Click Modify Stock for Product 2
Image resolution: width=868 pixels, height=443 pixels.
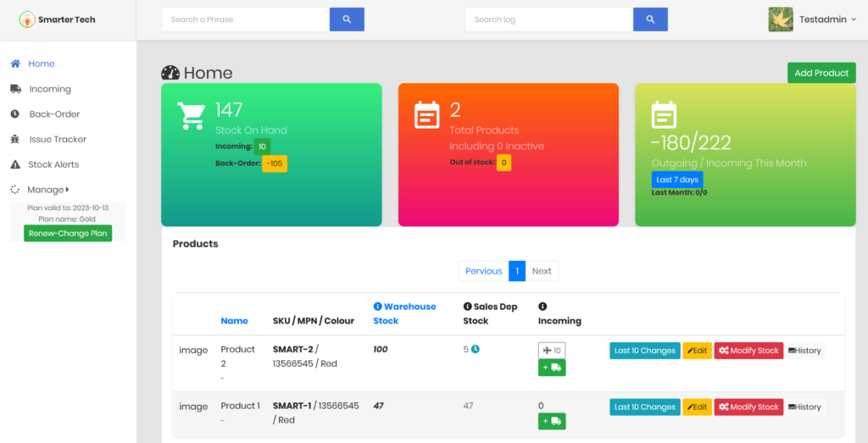tap(748, 351)
